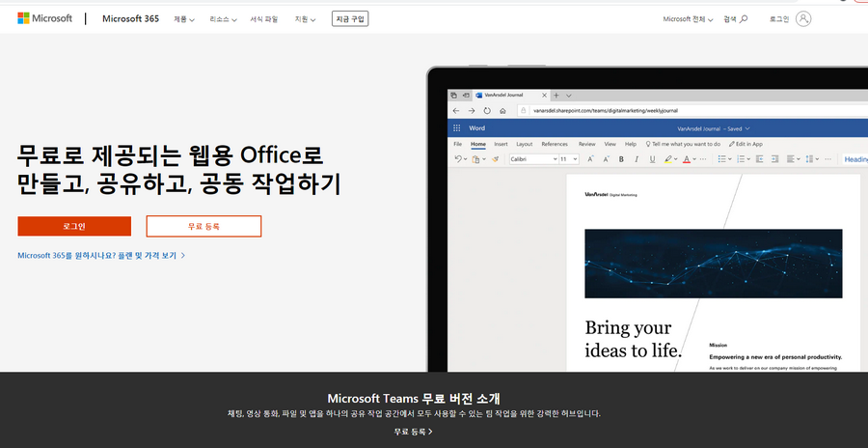
Task: Open more paragraph options ellipsis after line spacing
Action: [828, 159]
